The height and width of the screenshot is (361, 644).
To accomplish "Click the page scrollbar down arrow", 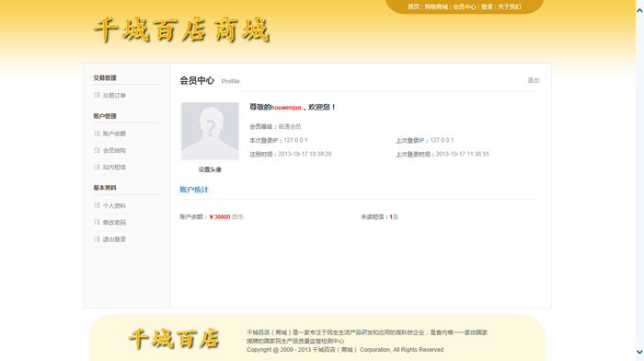I will tap(639, 352).
